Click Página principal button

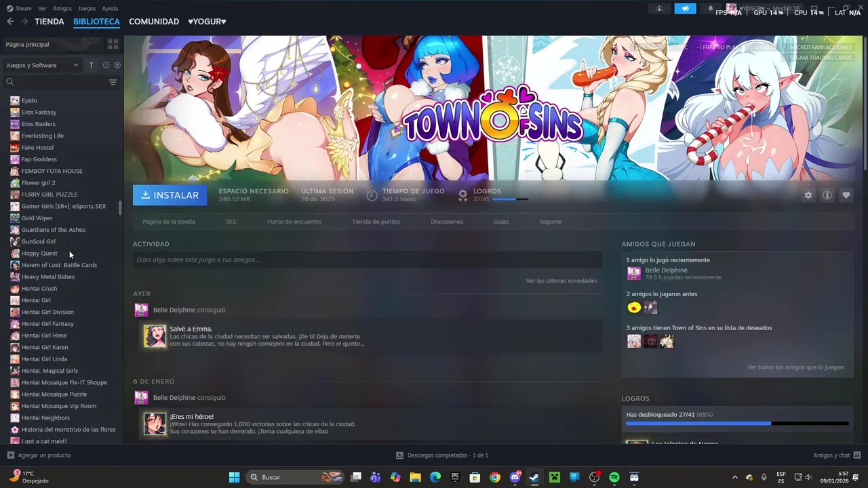click(52, 44)
